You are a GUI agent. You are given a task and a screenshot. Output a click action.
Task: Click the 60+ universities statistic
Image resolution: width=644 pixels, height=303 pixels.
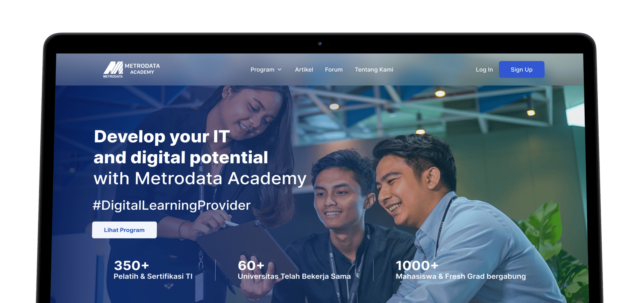[251, 265]
